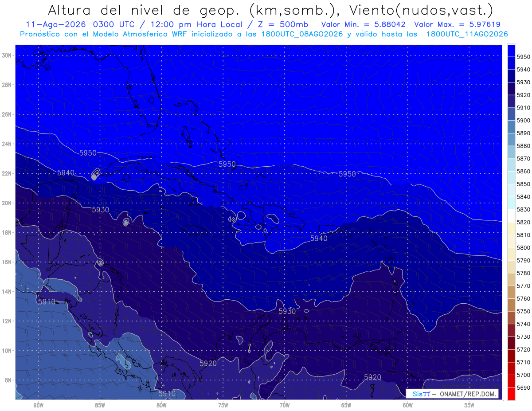Click the 24N latitude axis label
Viewport: 532px width, 411px height.
click(x=7, y=144)
